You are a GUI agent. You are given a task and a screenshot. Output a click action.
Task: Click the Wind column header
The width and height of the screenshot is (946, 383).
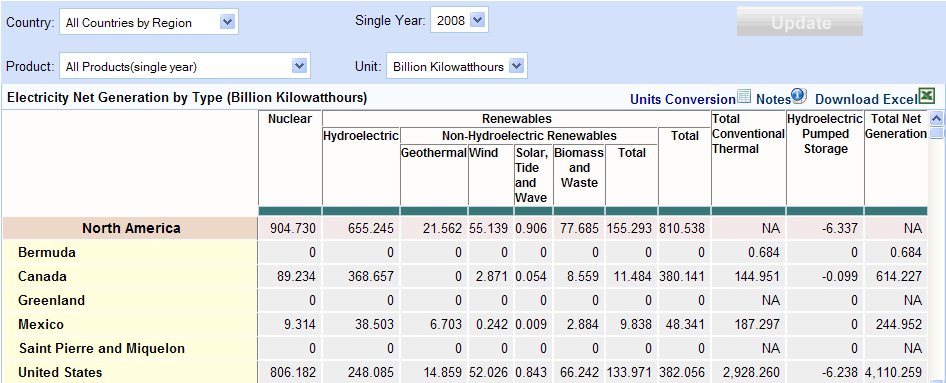pyautogui.click(x=484, y=153)
